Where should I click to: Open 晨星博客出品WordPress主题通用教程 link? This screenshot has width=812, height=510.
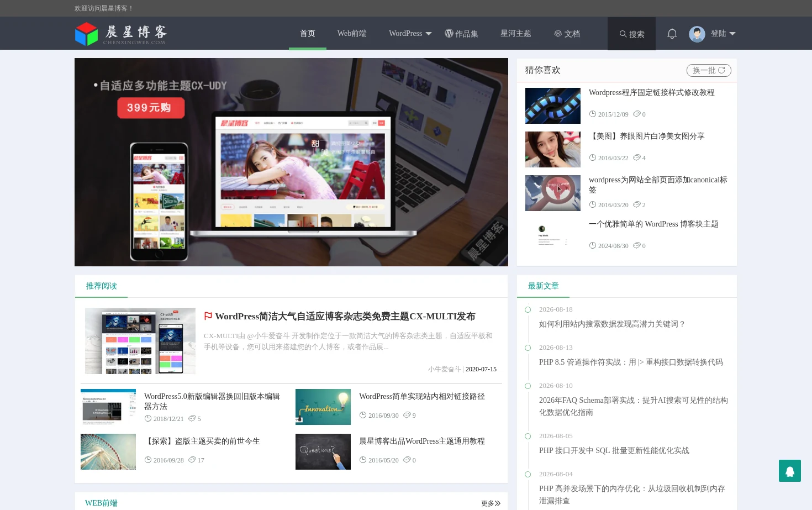pos(422,441)
